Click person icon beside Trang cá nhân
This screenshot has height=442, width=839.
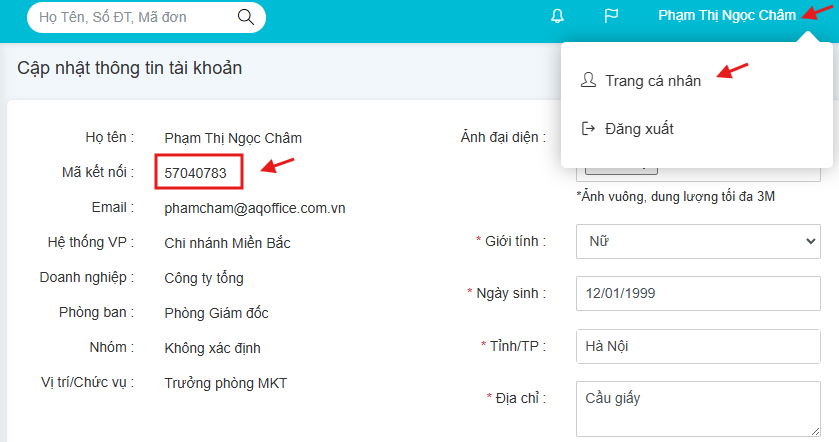coord(588,81)
